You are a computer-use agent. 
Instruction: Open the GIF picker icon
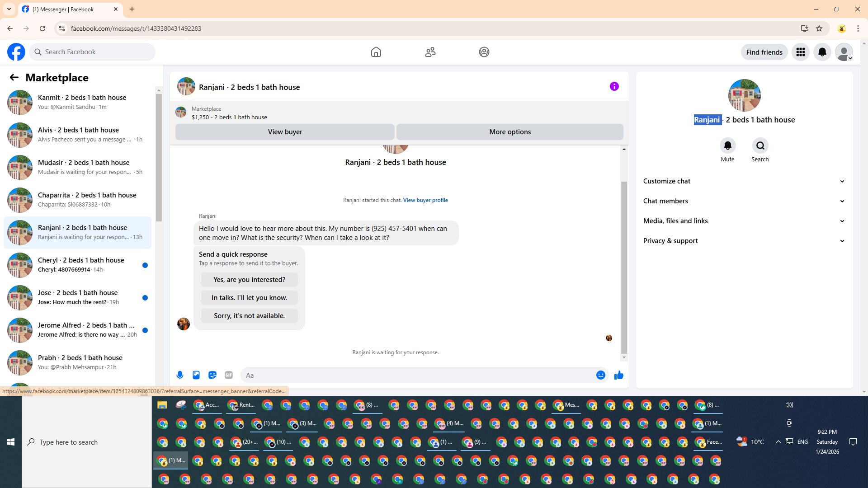click(229, 375)
